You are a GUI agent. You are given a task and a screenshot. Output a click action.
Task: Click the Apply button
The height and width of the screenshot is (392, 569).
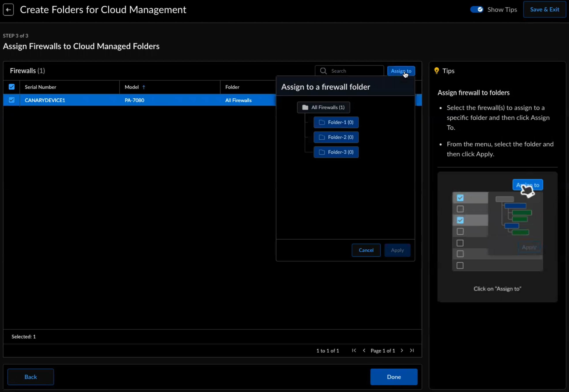(397, 250)
